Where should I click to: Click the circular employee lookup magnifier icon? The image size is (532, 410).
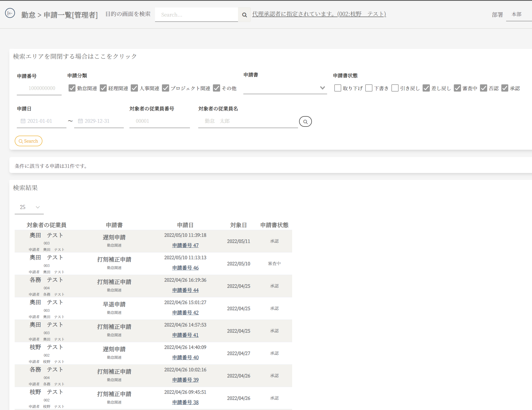click(x=305, y=121)
